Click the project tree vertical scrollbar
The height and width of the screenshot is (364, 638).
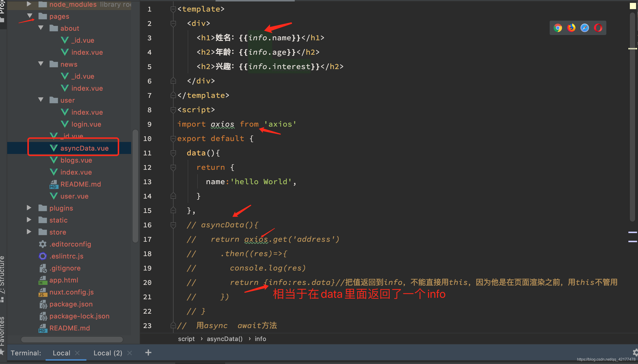135,186
